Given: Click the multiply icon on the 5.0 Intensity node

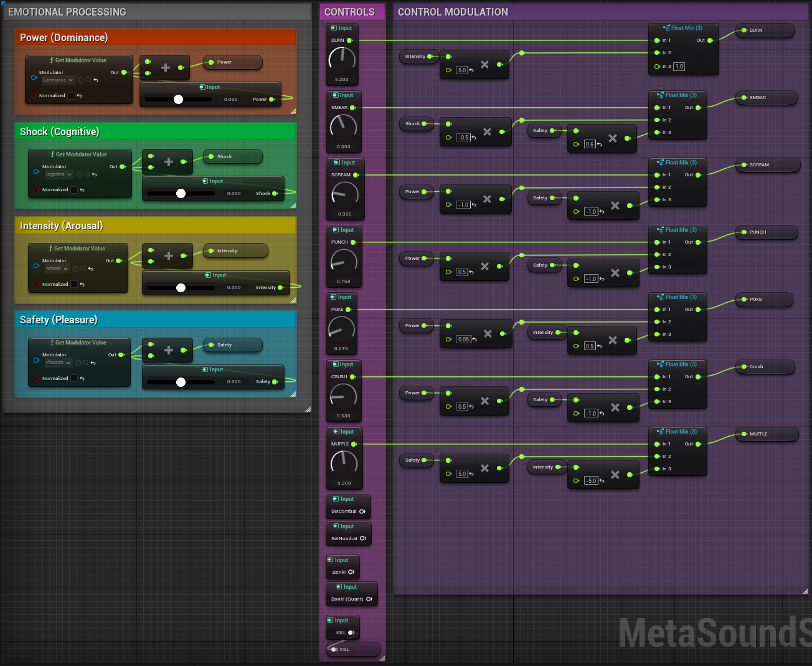Looking at the screenshot, I should 484,65.
